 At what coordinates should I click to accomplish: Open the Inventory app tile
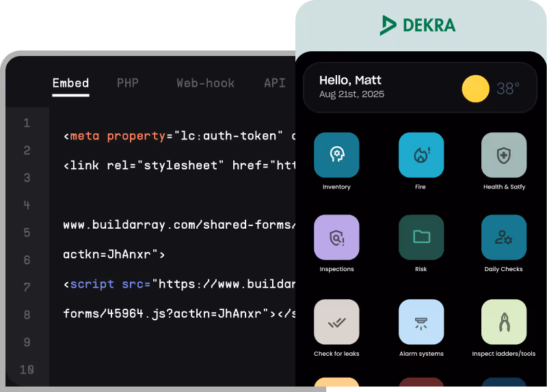(x=336, y=155)
